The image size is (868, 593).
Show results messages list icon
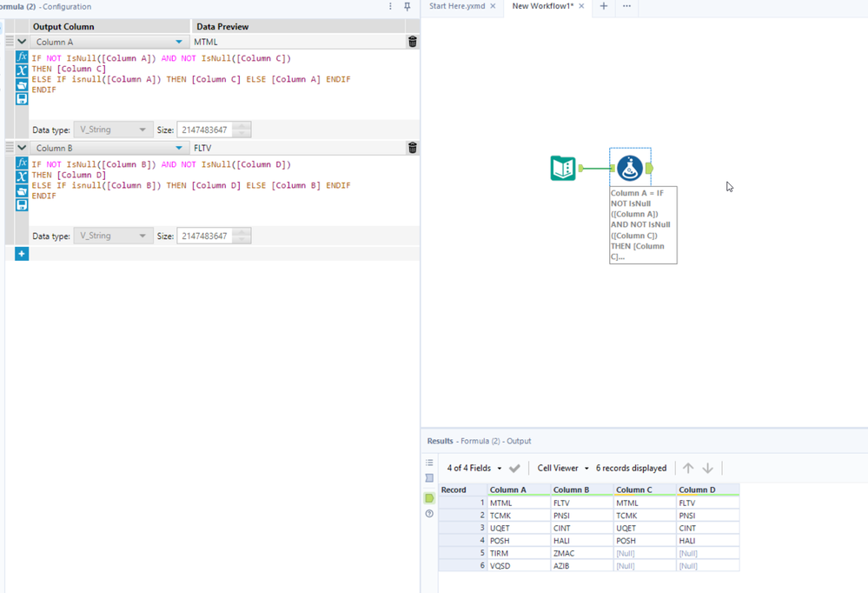(x=429, y=463)
